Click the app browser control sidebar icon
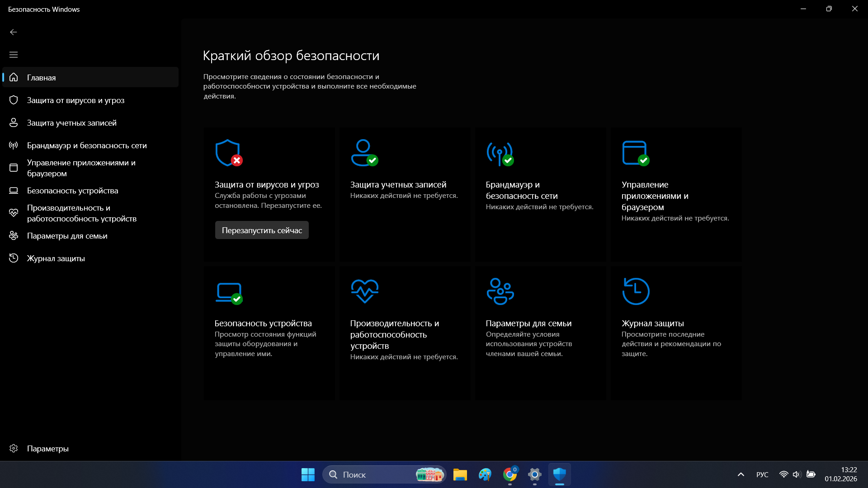 14,168
